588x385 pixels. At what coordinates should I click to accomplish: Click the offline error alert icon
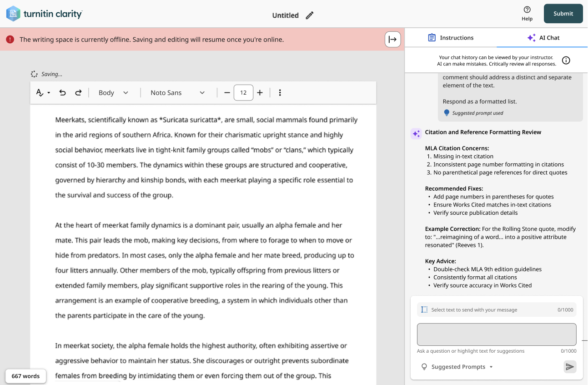(x=10, y=40)
